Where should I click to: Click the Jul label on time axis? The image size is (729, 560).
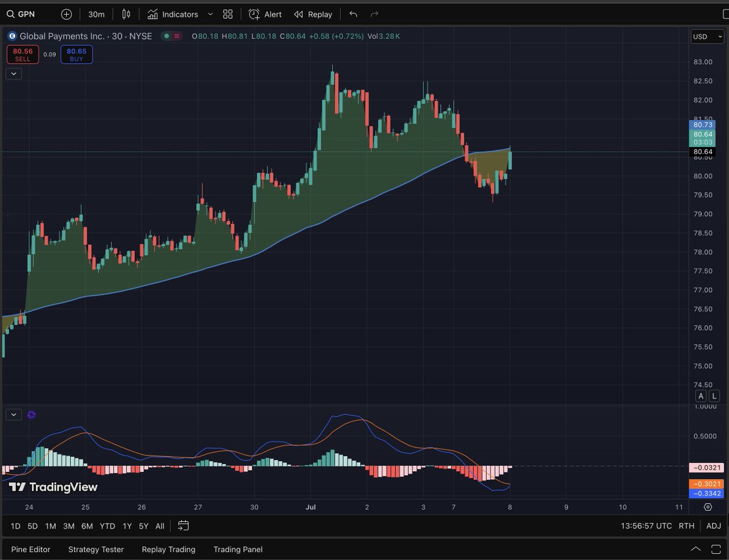pyautogui.click(x=311, y=507)
